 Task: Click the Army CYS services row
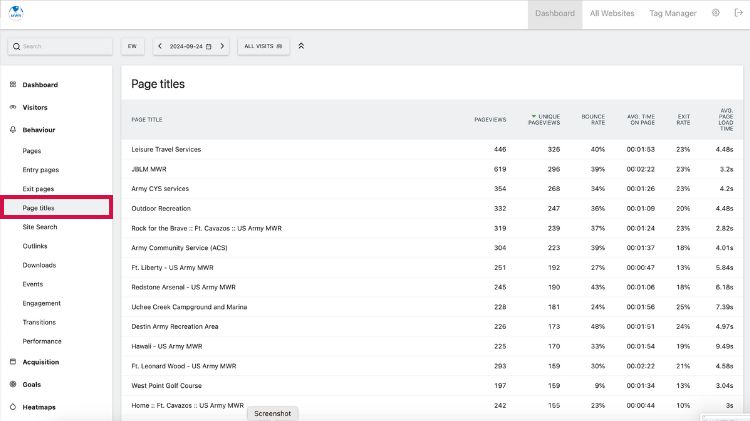tap(432, 188)
